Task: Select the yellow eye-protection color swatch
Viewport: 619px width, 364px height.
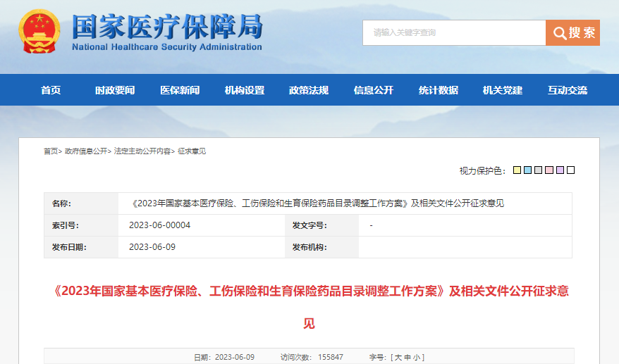Action: 517,170
